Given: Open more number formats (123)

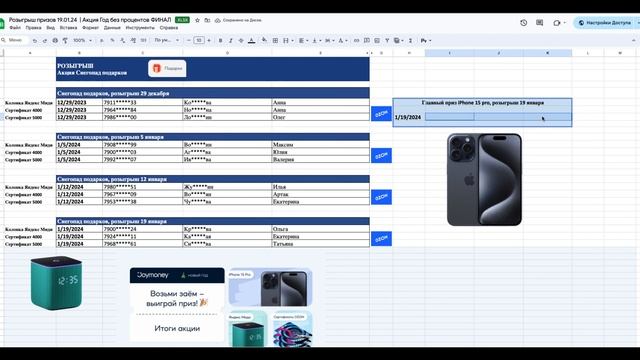Looking at the screenshot, I should point(143,40).
